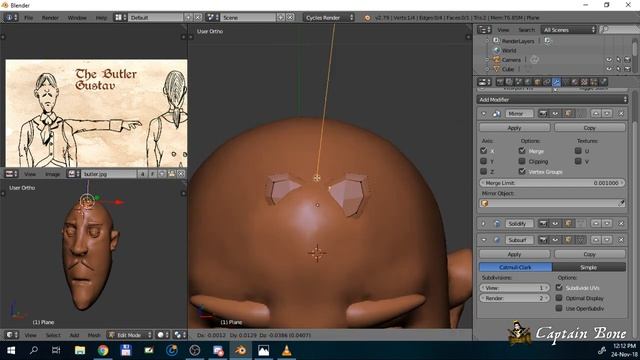Click Apply on the Mirror modifier
Screen dimensions: 640x360
point(514,128)
